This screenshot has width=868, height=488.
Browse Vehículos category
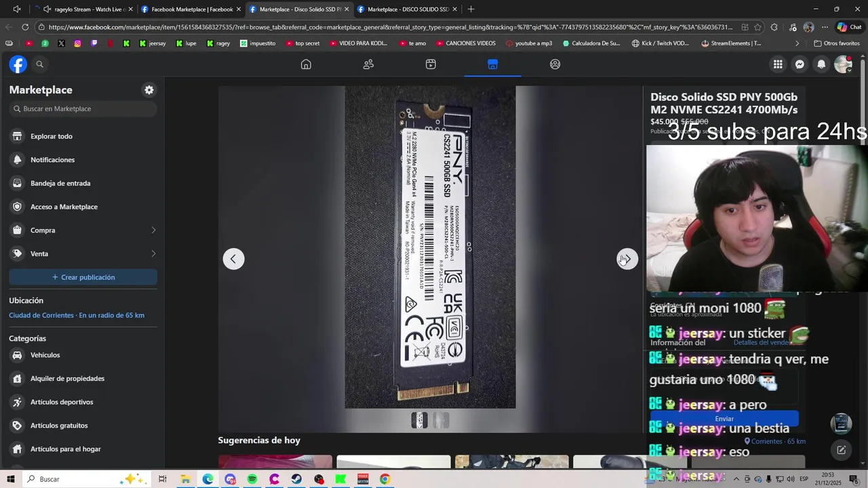(x=83, y=355)
